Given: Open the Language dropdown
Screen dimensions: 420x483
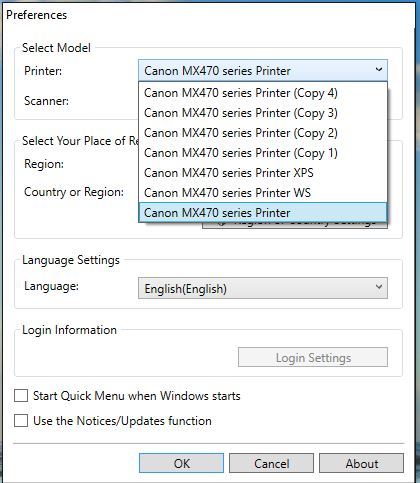Looking at the screenshot, I should click(263, 288).
